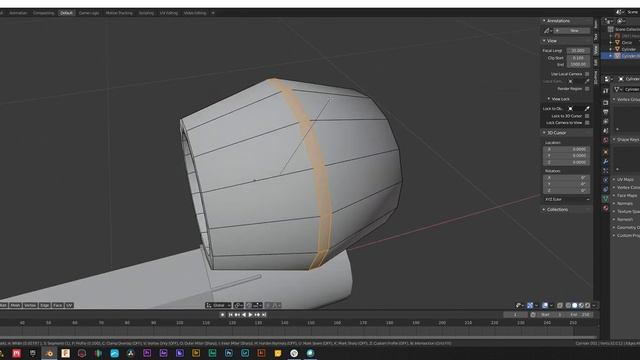Open the Object Data green triangle tab
This screenshot has width=640, height=360.
click(606, 198)
